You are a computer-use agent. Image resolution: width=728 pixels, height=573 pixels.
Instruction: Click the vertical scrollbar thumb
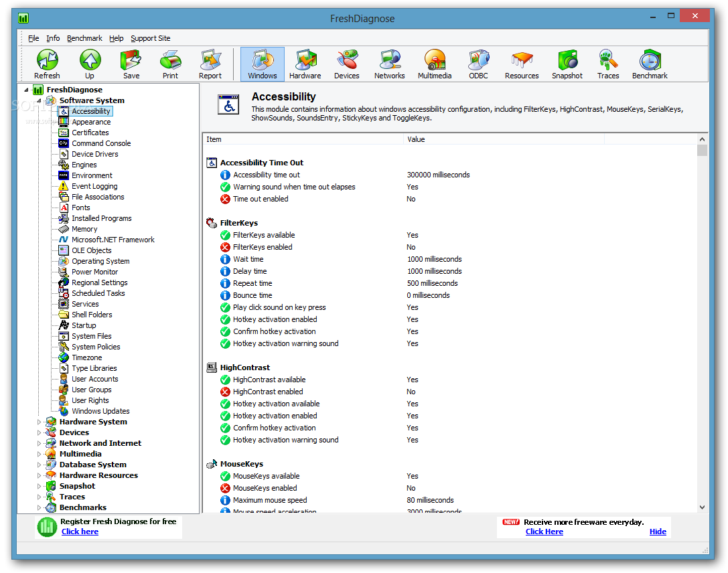tap(702, 151)
